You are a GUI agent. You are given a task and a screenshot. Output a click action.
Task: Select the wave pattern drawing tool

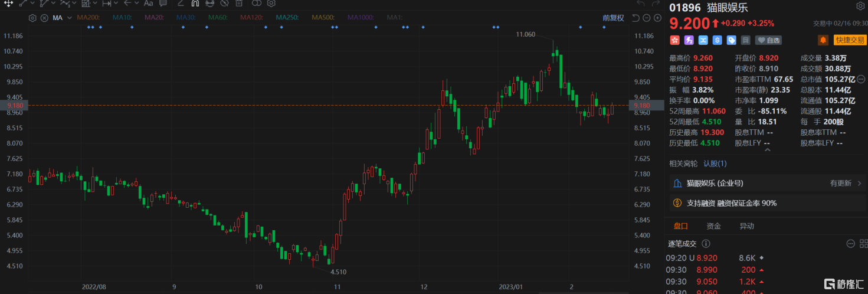click(x=64, y=3)
